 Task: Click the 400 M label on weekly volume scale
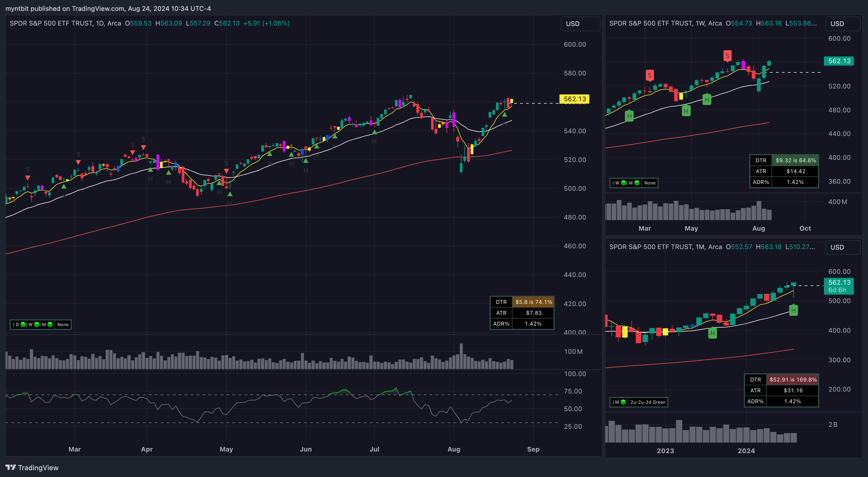(837, 202)
